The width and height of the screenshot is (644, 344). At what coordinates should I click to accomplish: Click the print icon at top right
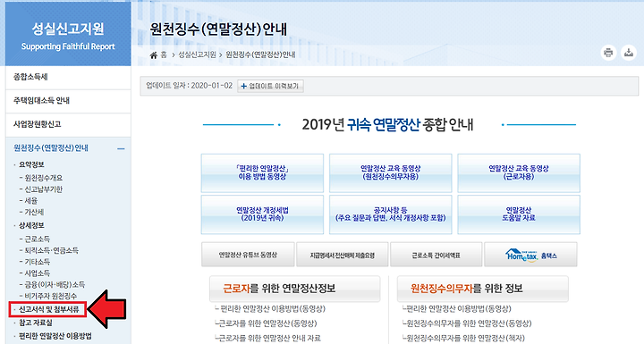[609, 53]
